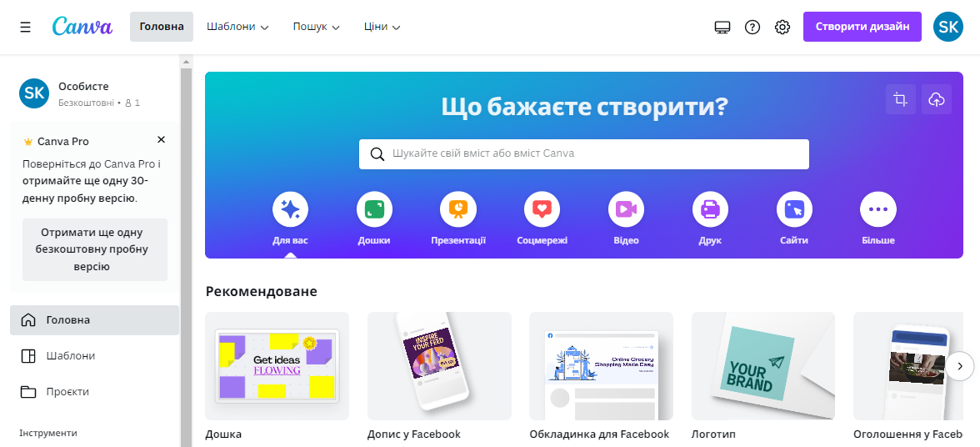The width and height of the screenshot is (980, 447).
Task: Click the desktop app monitor icon
Action: (x=722, y=27)
